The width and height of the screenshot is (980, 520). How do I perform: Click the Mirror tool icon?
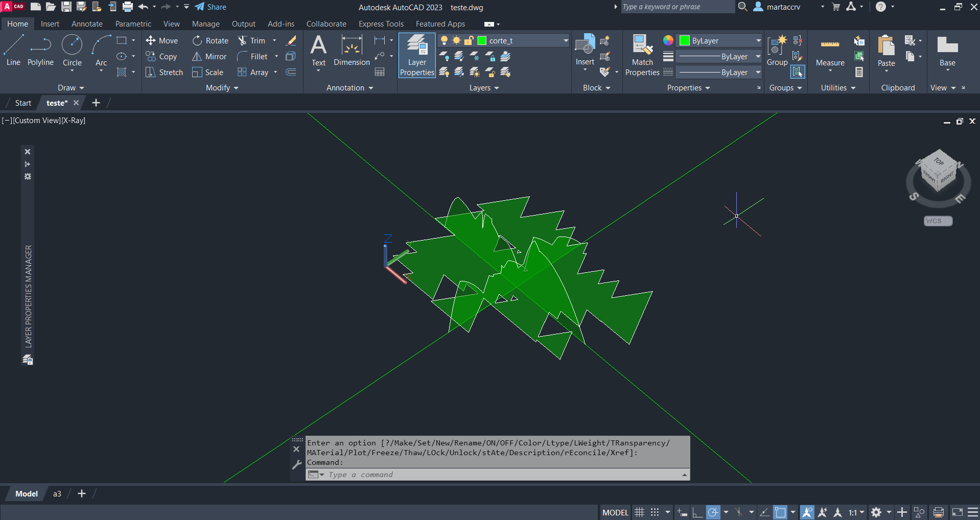pyautogui.click(x=197, y=57)
